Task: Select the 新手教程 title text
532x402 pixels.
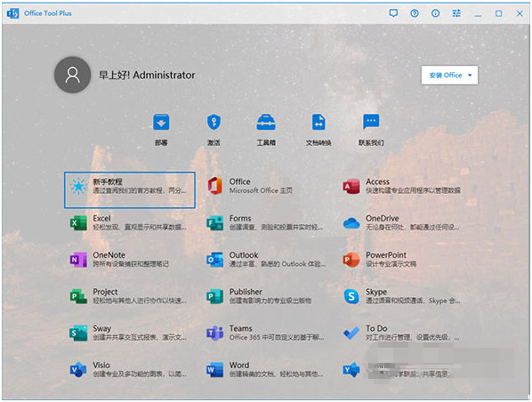Action: pos(108,181)
